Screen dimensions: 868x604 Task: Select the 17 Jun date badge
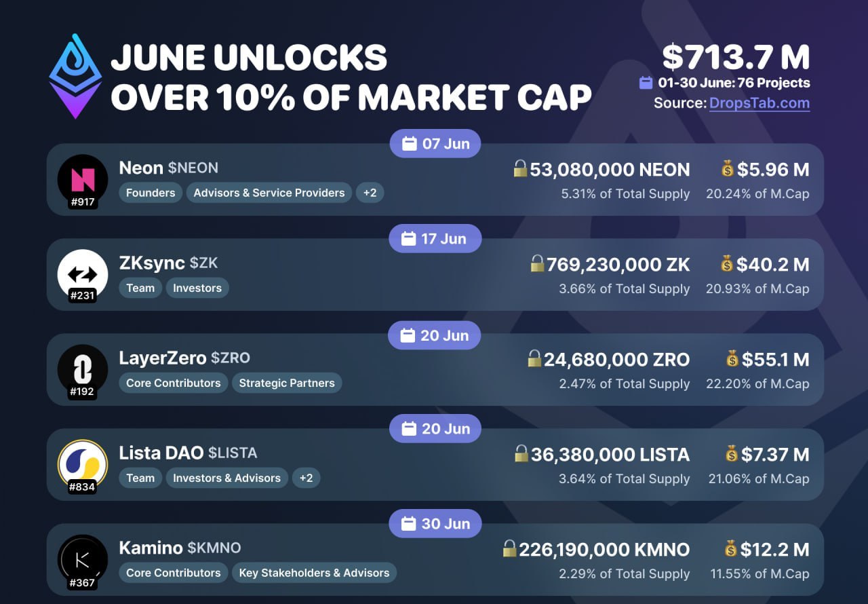tap(435, 239)
